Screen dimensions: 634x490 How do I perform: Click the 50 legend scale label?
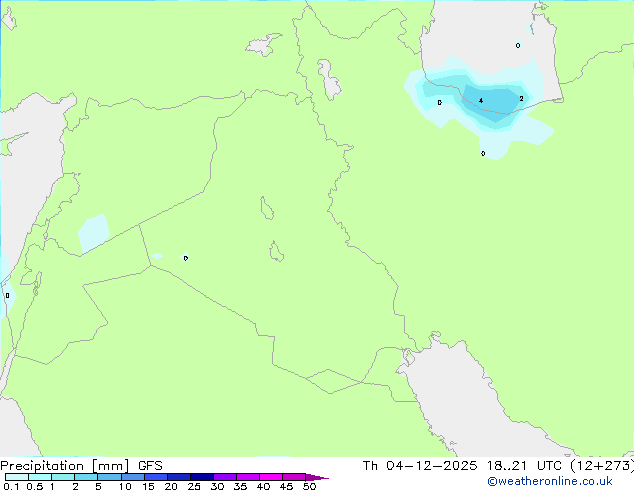pos(309,486)
